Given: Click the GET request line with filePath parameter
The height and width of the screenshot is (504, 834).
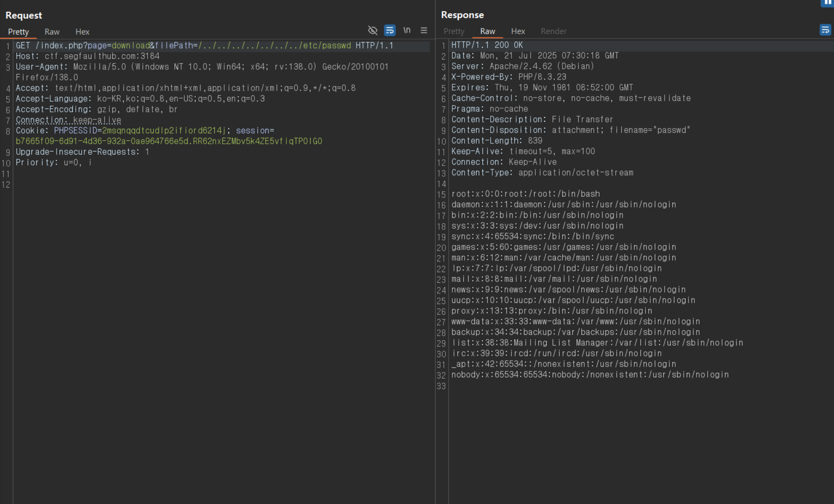Looking at the screenshot, I should [x=205, y=46].
